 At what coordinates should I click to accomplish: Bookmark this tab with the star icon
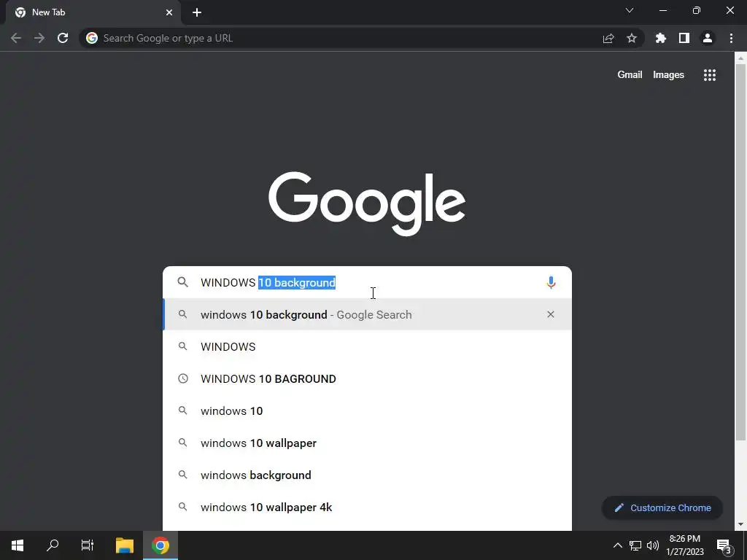(x=632, y=38)
